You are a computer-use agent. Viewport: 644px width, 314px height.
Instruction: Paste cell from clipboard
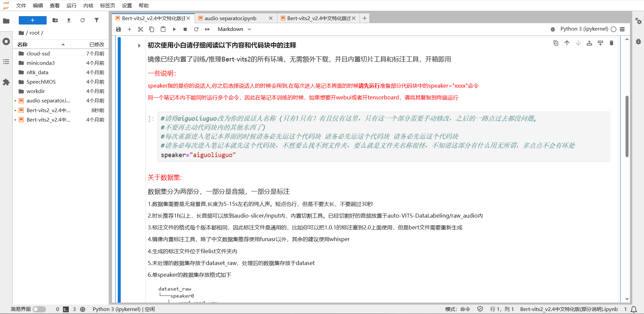[x=163, y=29]
